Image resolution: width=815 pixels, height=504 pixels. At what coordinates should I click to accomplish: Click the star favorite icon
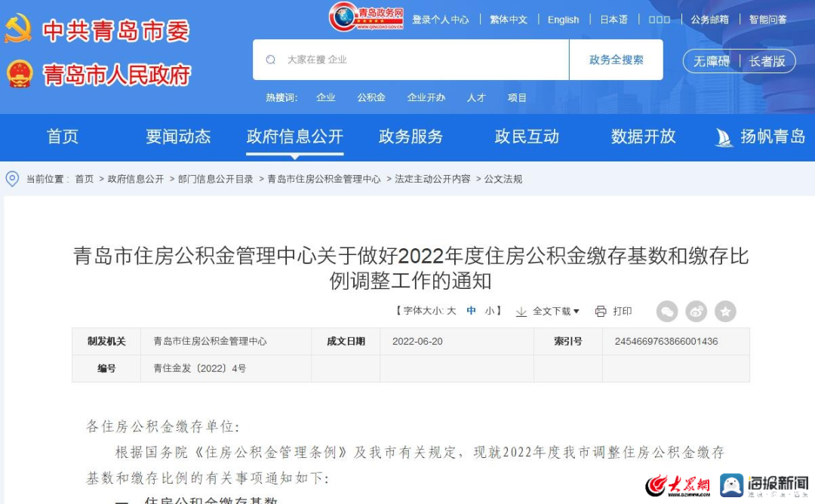coord(725,312)
